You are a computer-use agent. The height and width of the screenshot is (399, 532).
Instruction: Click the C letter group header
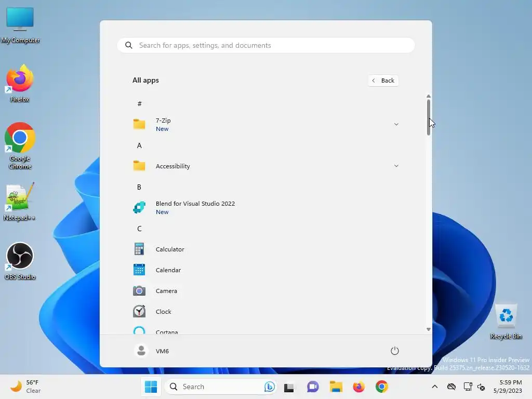[139, 229]
